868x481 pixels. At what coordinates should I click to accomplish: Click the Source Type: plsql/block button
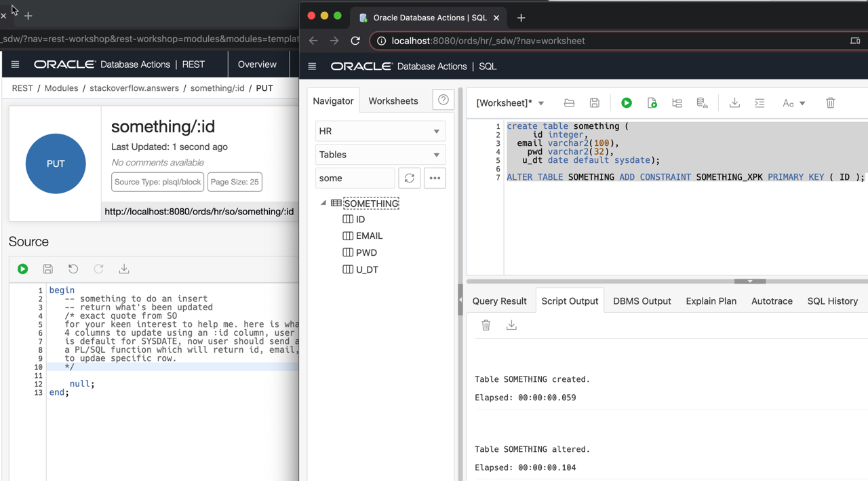click(157, 182)
